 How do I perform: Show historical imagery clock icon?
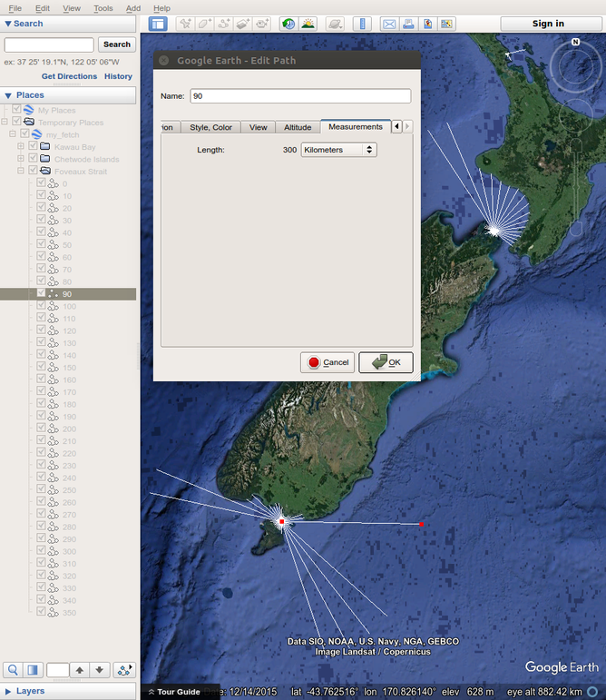[x=288, y=24]
